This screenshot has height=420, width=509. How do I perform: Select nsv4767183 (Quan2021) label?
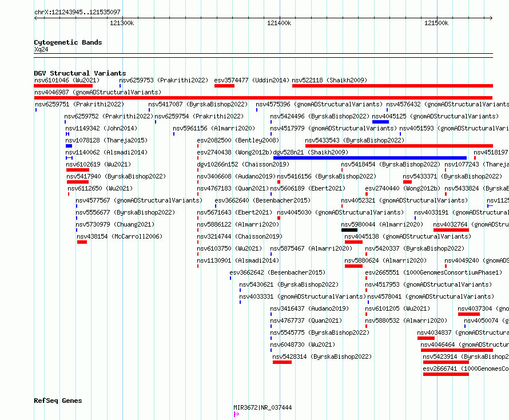233,188
